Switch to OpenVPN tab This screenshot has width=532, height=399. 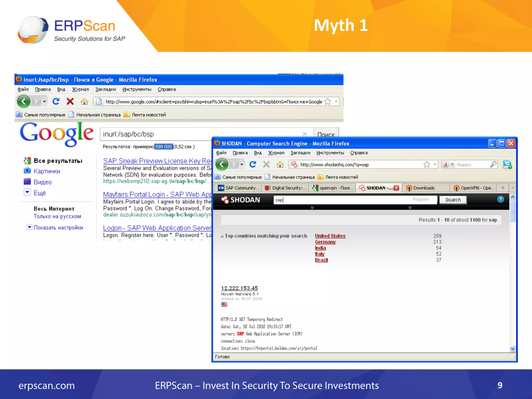coord(474,188)
